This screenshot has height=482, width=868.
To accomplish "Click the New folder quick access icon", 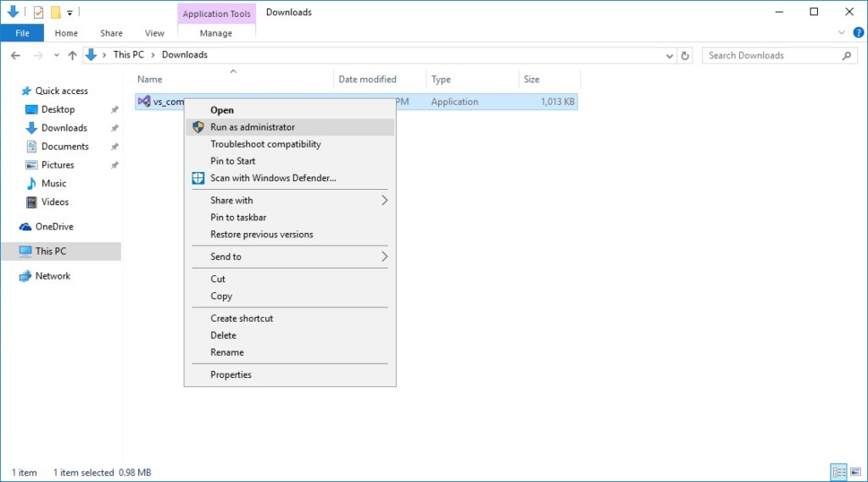I will [x=56, y=12].
